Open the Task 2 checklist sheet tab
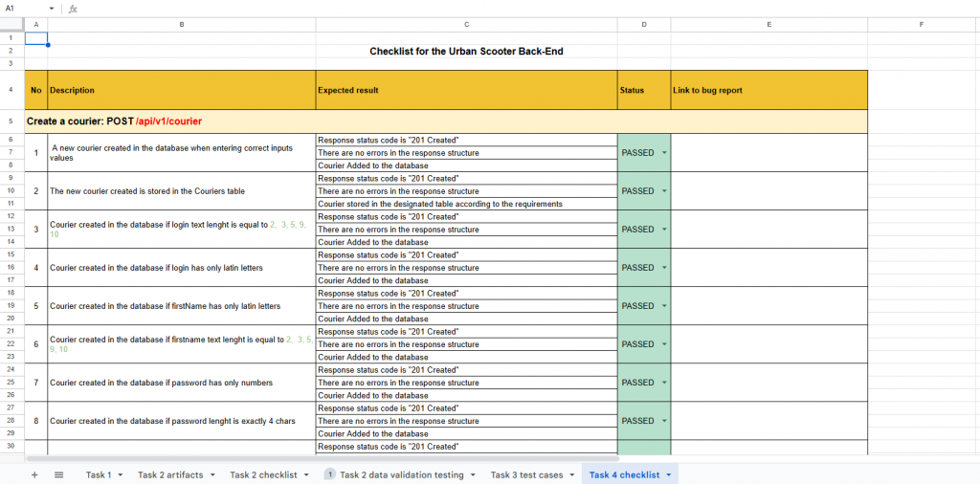 [x=263, y=474]
